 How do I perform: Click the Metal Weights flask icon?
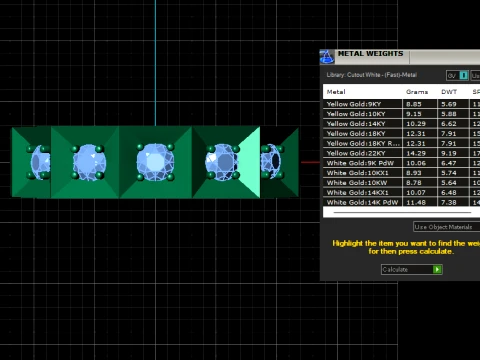coord(327,57)
